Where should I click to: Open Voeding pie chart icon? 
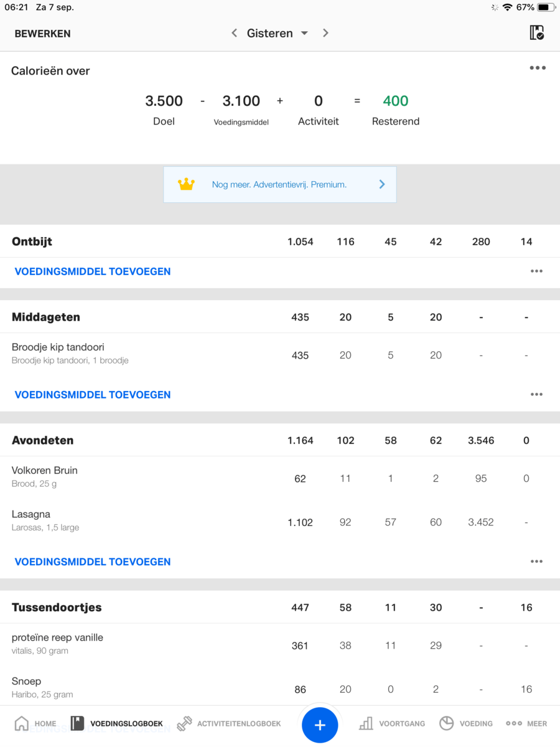coord(446,723)
